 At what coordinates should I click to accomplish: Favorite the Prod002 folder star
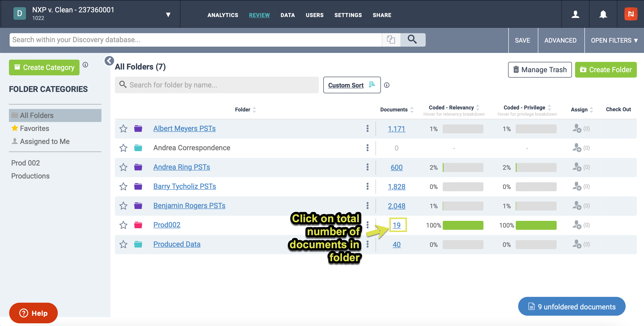pos(123,225)
